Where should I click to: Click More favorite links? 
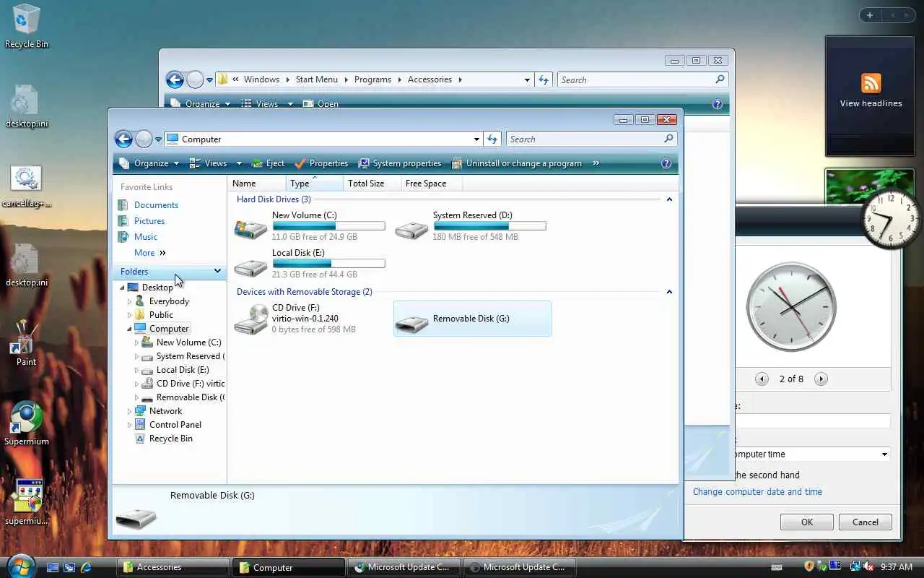[149, 253]
